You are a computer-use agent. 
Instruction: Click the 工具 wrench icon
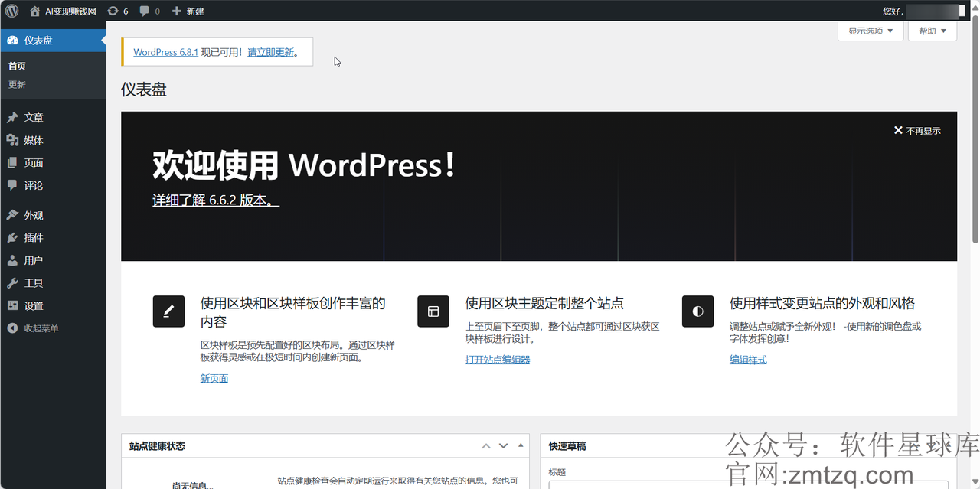(12, 283)
